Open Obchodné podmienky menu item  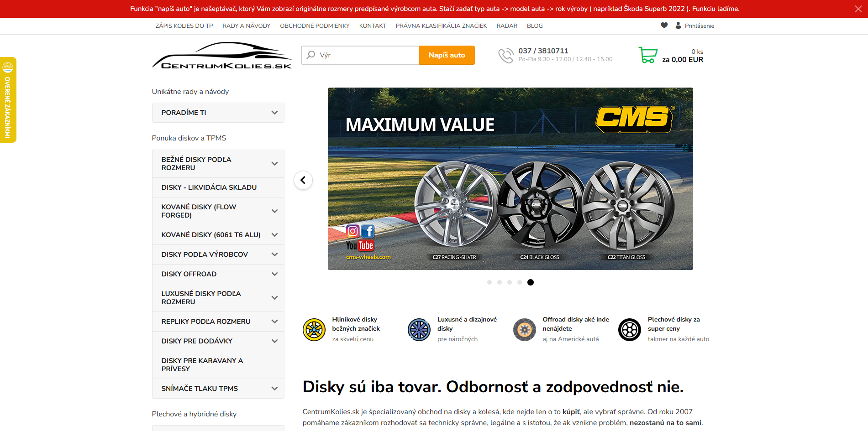pos(315,26)
